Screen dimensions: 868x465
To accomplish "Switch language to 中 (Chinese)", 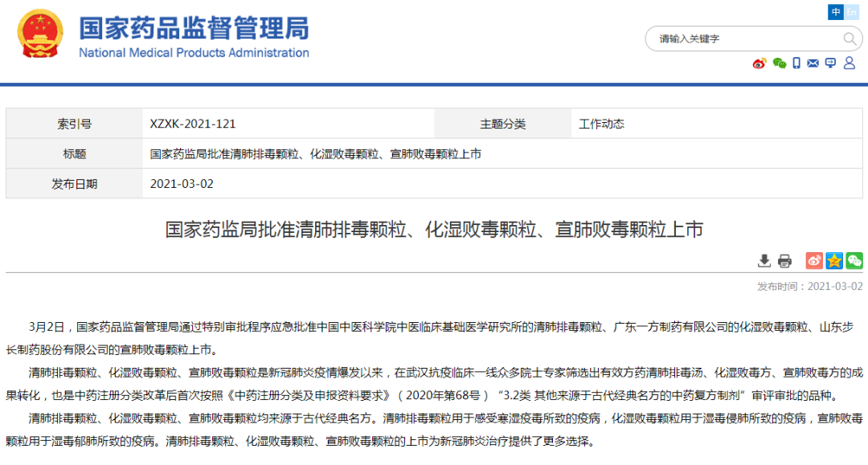I will pos(835,11).
